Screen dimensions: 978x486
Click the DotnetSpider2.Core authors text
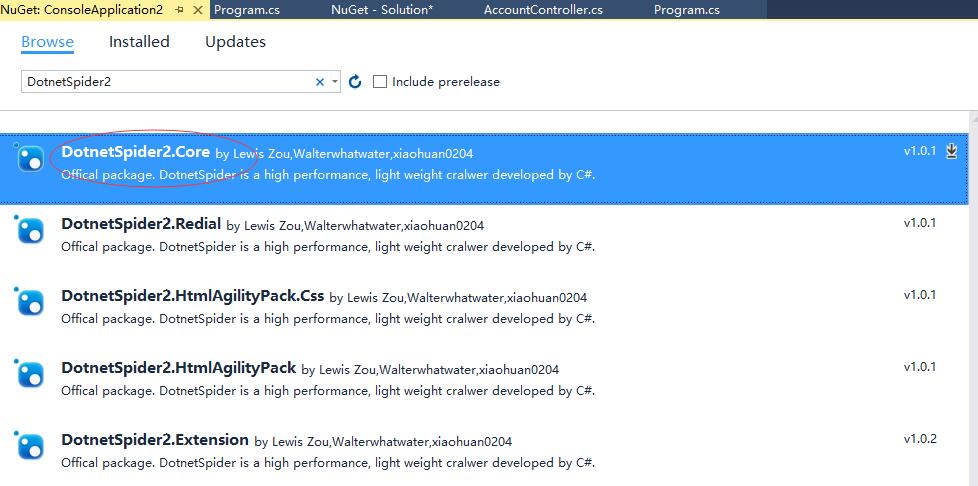tap(344, 153)
